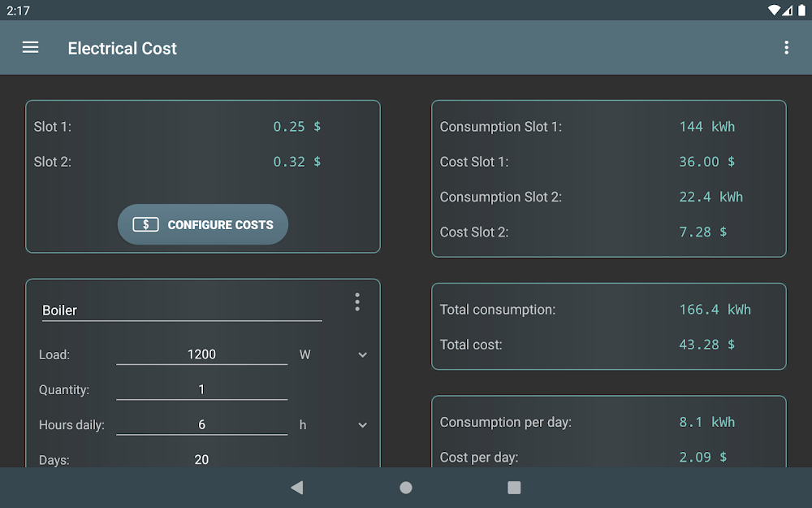
Task: Open the hamburger navigation menu
Action: pyautogui.click(x=30, y=48)
